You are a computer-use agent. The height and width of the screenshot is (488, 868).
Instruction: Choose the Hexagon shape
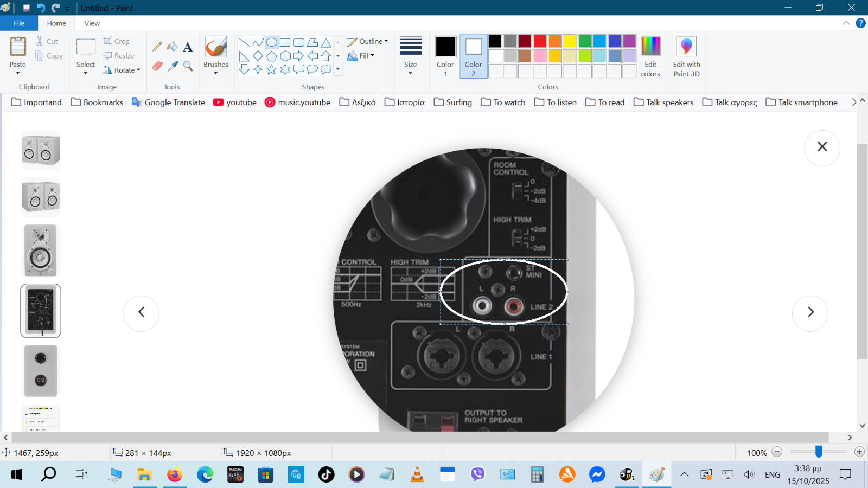tap(285, 56)
